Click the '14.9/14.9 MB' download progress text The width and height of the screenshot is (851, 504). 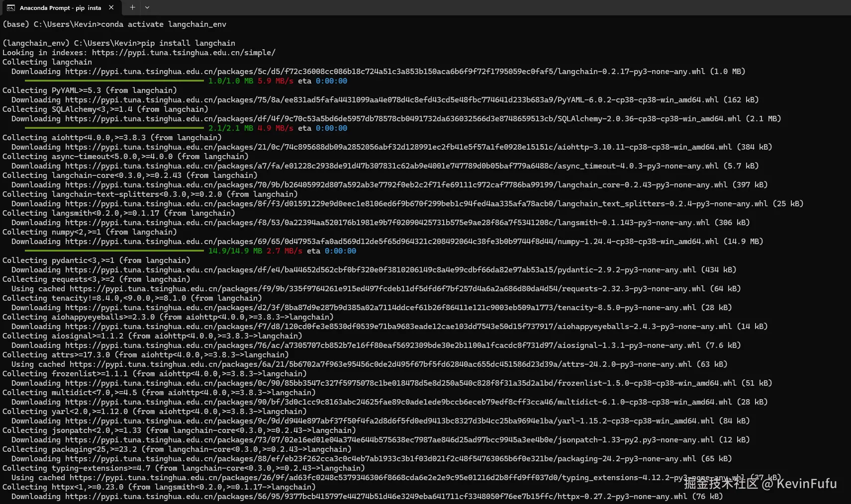click(235, 251)
